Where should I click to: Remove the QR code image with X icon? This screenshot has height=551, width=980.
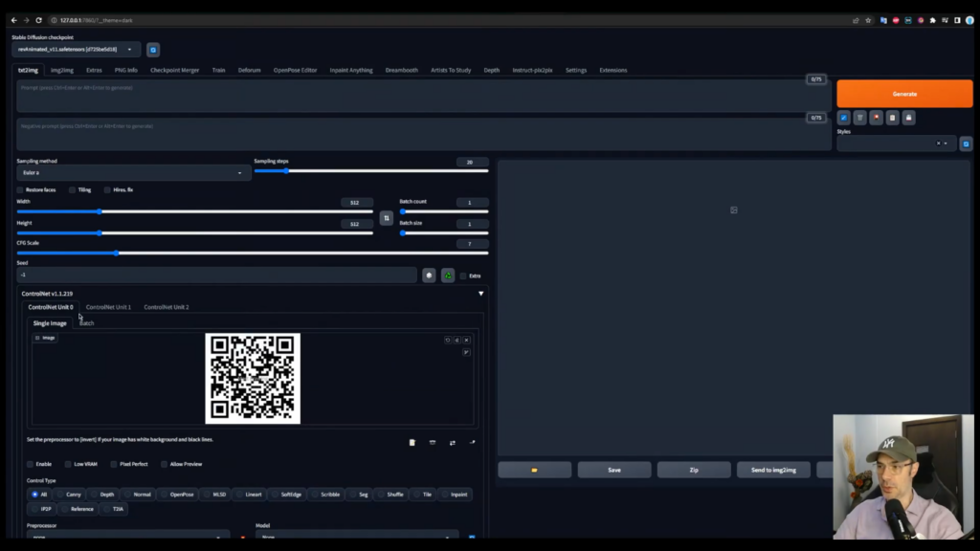467,340
